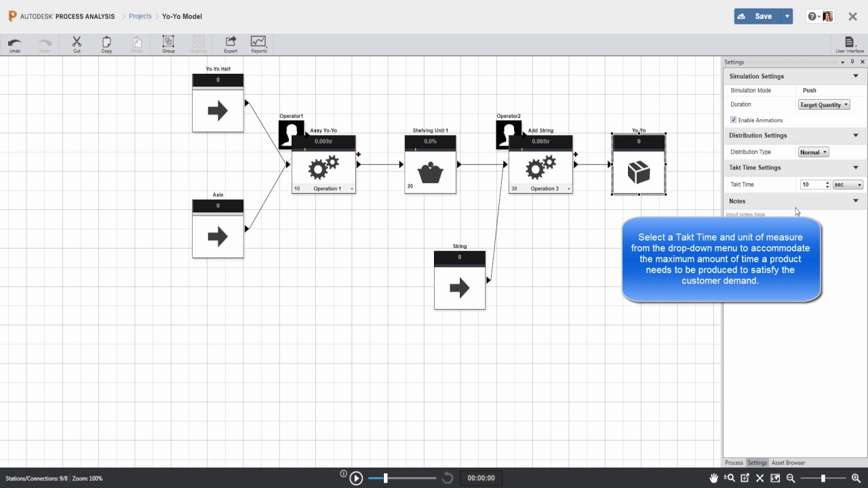Open User Interface options
Screen dimensions: 868x488
point(850,45)
